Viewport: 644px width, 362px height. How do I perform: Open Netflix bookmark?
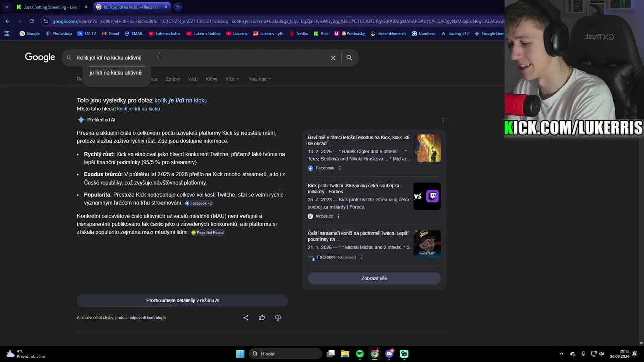pyautogui.click(x=298, y=34)
